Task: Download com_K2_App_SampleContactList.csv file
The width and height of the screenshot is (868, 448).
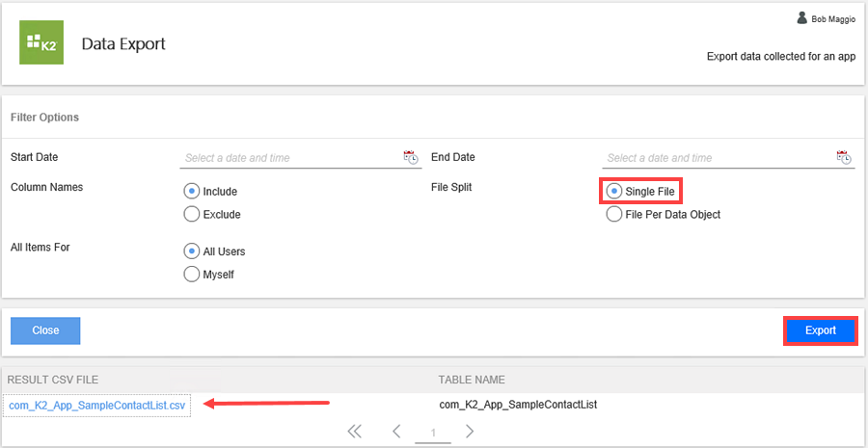Action: [x=96, y=406]
